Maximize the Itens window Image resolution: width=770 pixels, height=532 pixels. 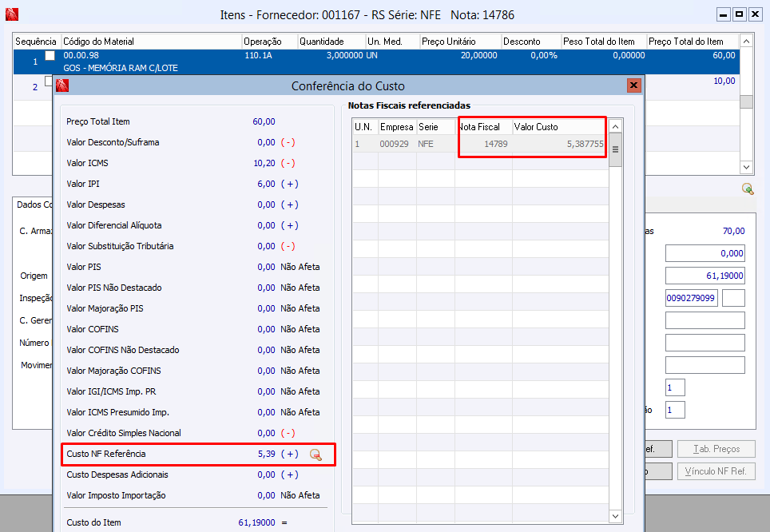pyautogui.click(x=739, y=14)
